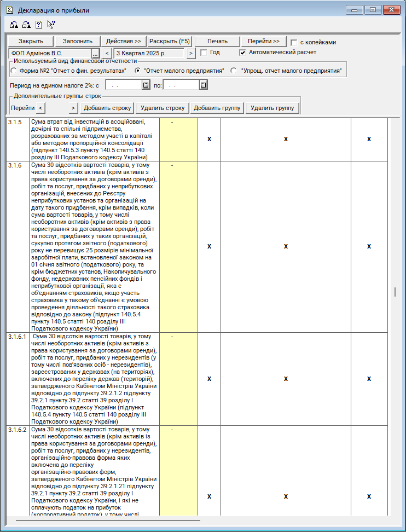Click the ellipsis button beside ФОП Адмінов В.С.
Viewport: 406px width, 532px height.
(x=95, y=53)
